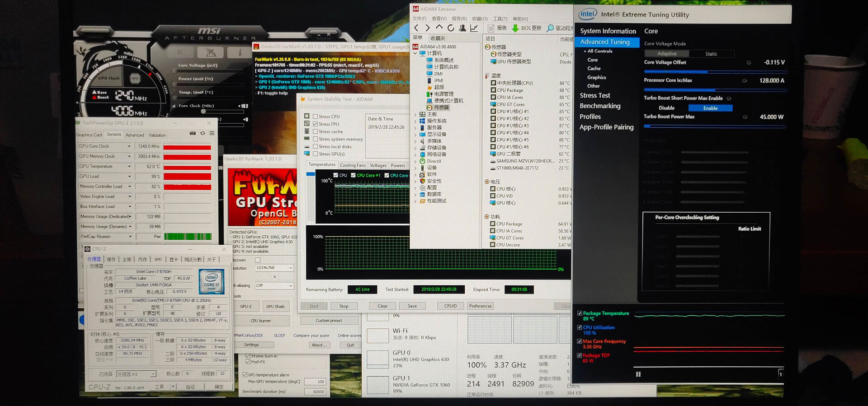Click info icon beside Turbo Boost Power Max
Viewport: 868px width, 406px height.
click(745, 117)
